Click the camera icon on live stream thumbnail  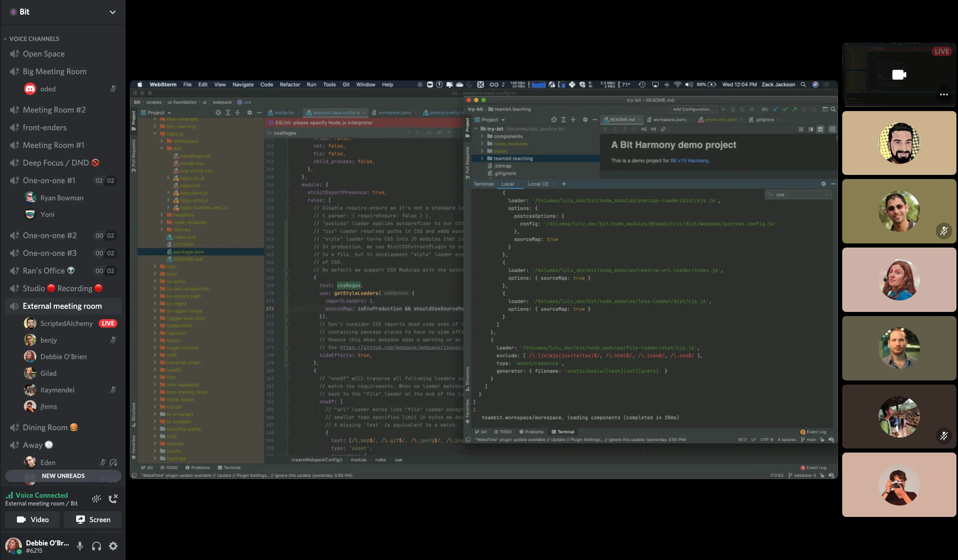coord(899,74)
